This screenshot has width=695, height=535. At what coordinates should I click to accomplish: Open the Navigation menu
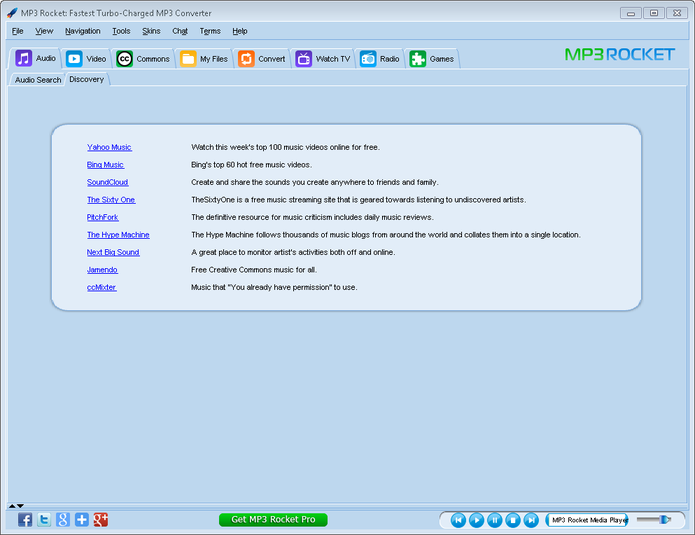coord(83,31)
